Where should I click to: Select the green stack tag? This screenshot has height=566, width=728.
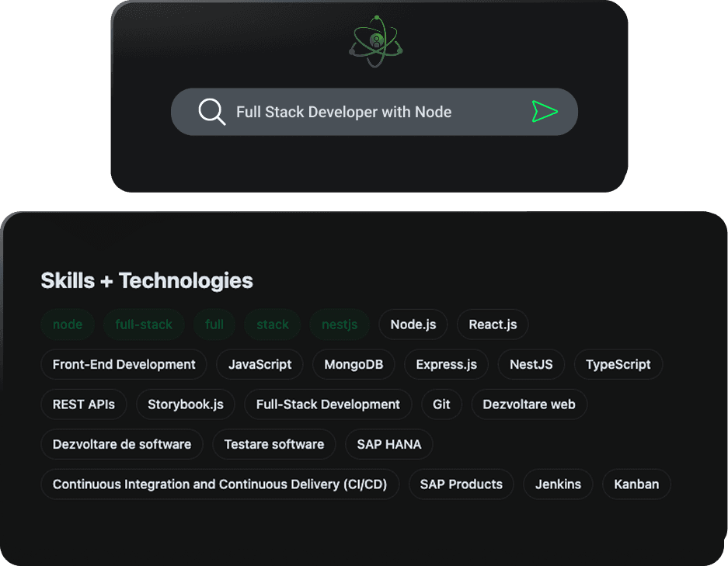coord(273,325)
